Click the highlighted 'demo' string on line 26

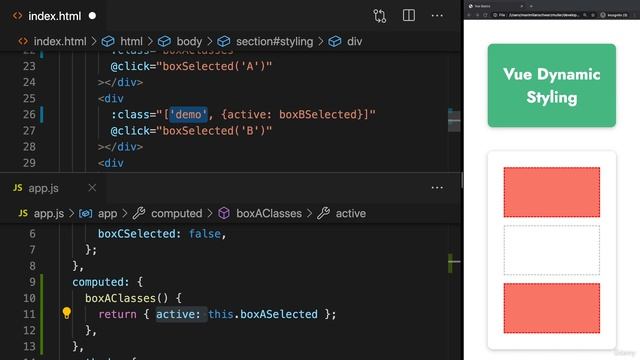pos(188,115)
